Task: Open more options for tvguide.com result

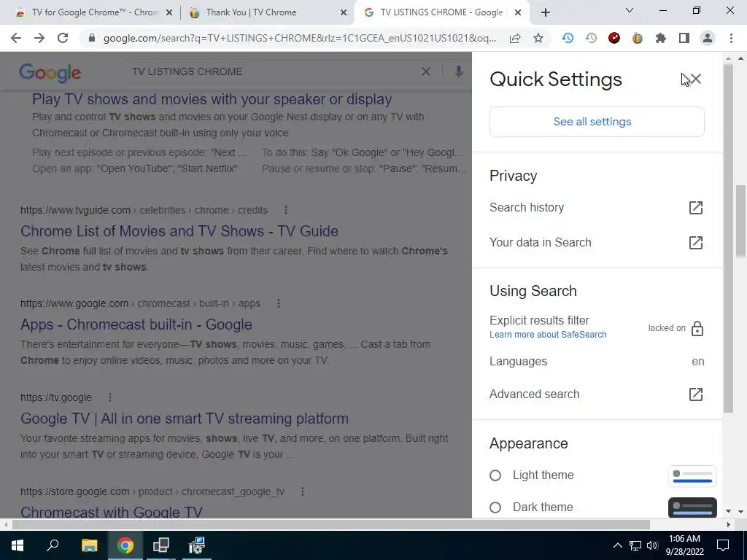Action: tap(286, 210)
